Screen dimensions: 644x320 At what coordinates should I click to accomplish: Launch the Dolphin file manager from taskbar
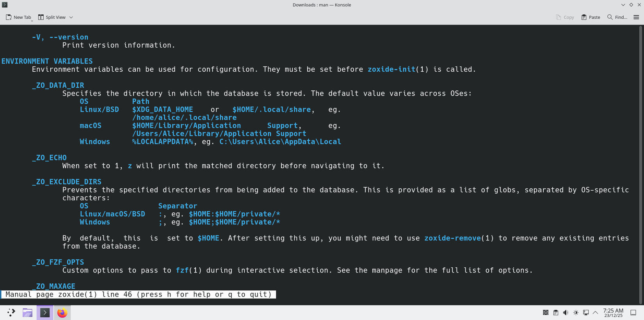(x=27, y=313)
